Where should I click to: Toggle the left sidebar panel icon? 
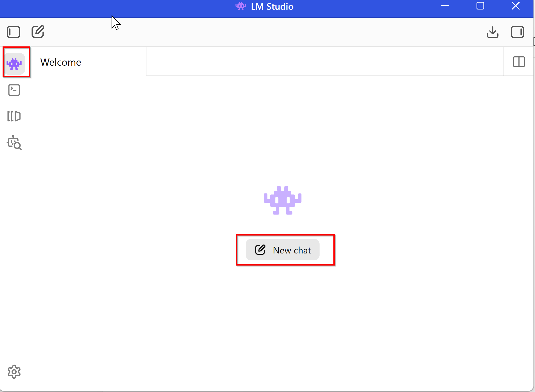coord(13,32)
